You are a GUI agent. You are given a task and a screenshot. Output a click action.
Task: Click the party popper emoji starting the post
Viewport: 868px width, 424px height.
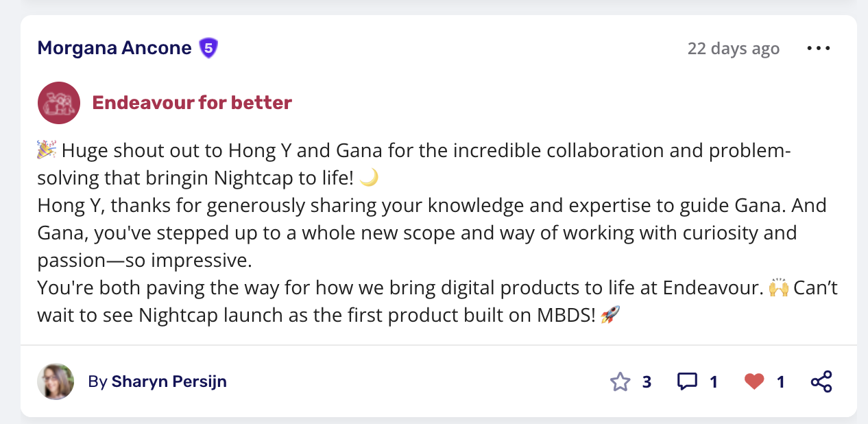click(47, 150)
